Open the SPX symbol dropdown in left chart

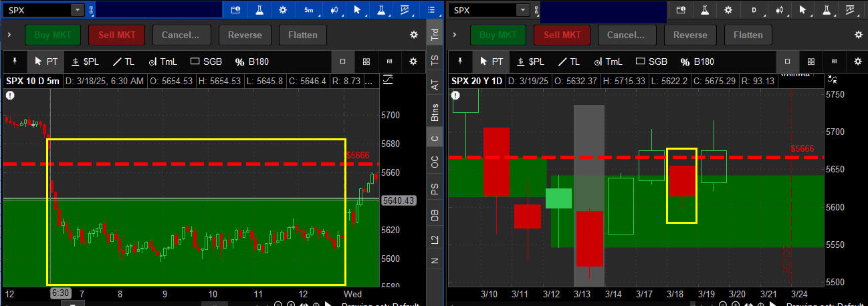pyautogui.click(x=77, y=10)
